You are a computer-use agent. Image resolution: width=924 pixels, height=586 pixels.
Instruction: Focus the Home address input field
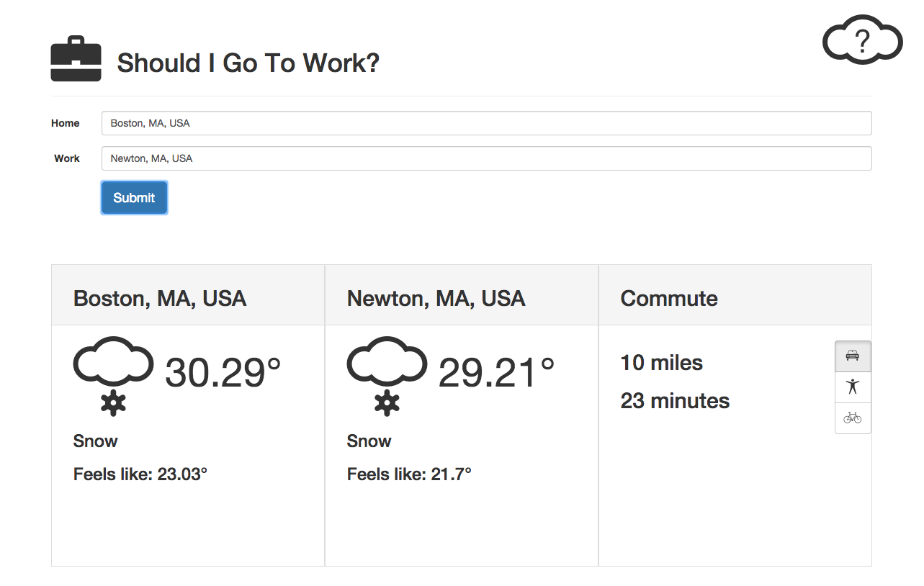tap(486, 123)
